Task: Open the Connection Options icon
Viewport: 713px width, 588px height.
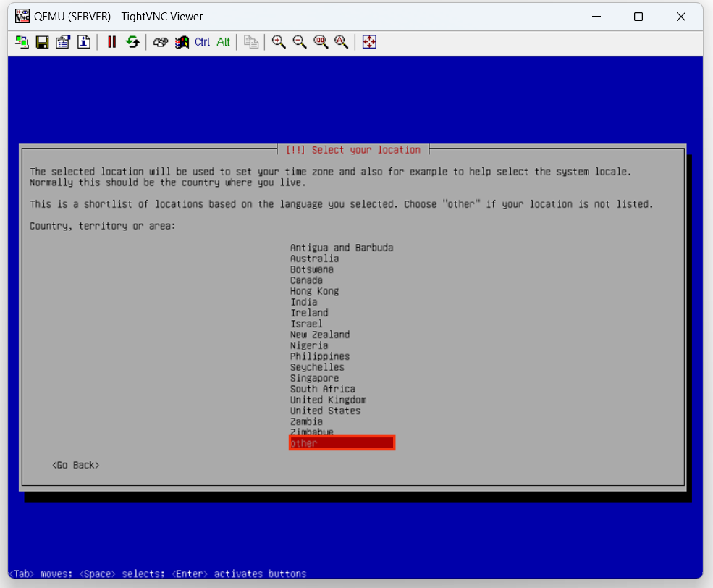Action: tap(62, 42)
